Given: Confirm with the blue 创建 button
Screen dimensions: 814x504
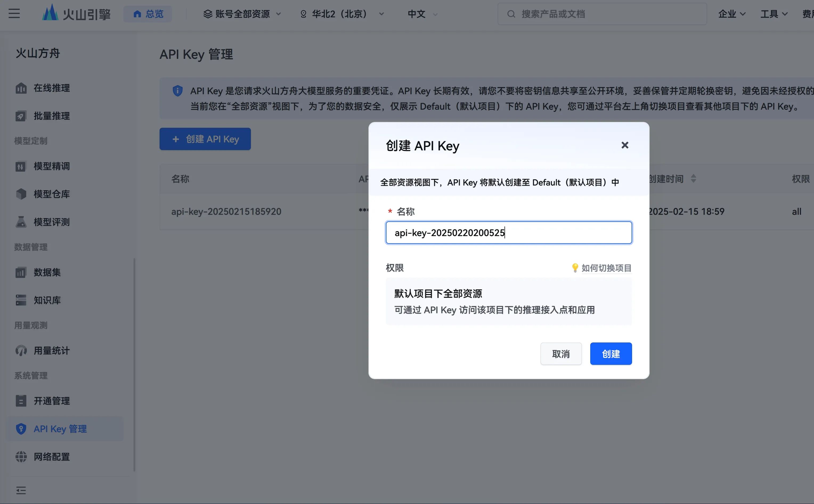Looking at the screenshot, I should [611, 354].
